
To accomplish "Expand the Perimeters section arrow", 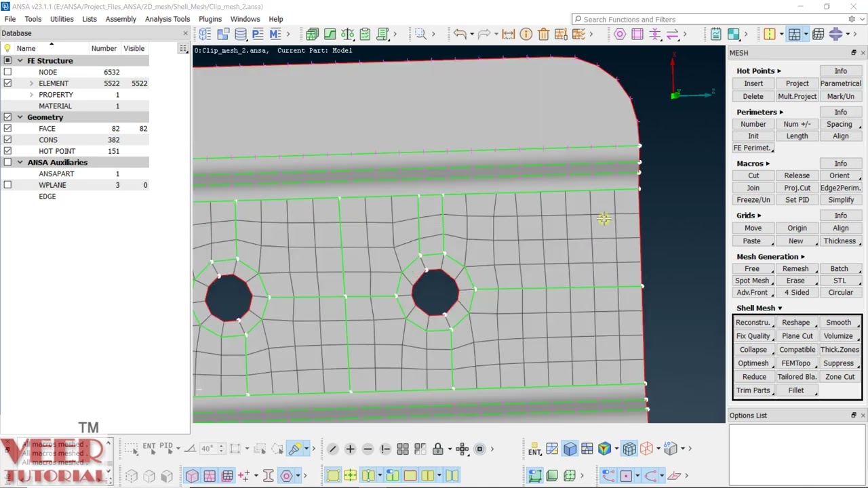I will click(782, 113).
